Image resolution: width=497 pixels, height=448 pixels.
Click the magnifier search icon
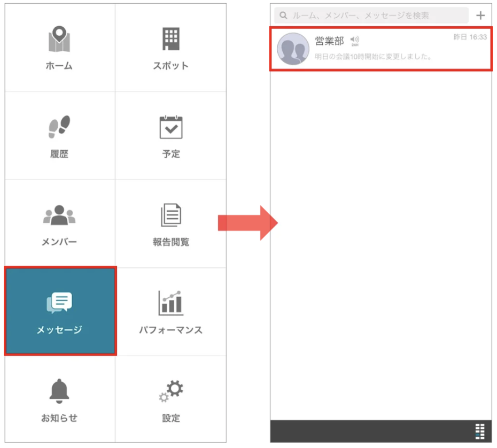[283, 15]
